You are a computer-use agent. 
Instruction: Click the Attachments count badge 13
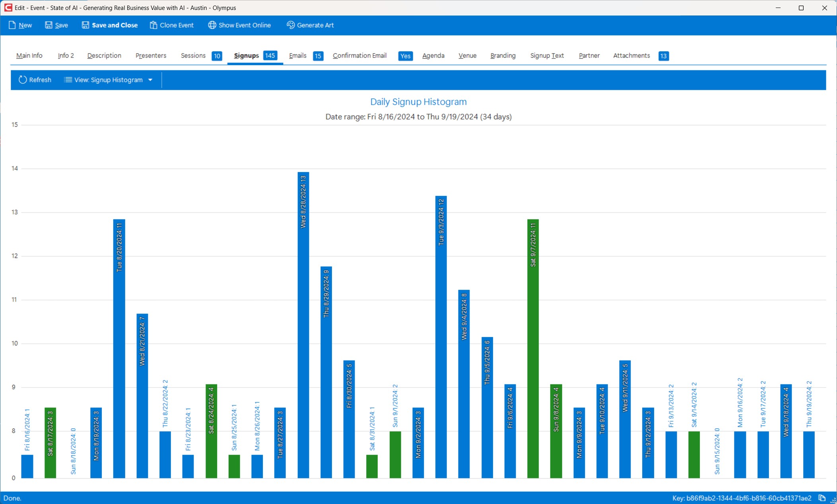[x=664, y=56]
